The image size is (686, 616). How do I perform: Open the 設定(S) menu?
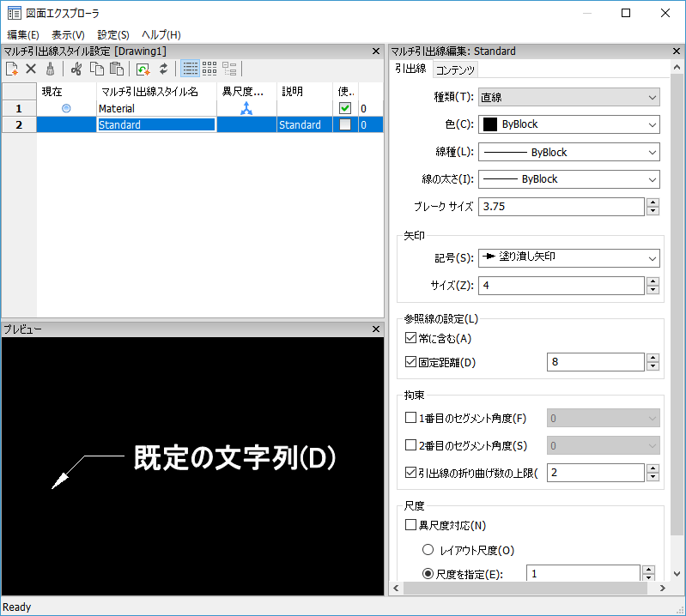pos(113,34)
